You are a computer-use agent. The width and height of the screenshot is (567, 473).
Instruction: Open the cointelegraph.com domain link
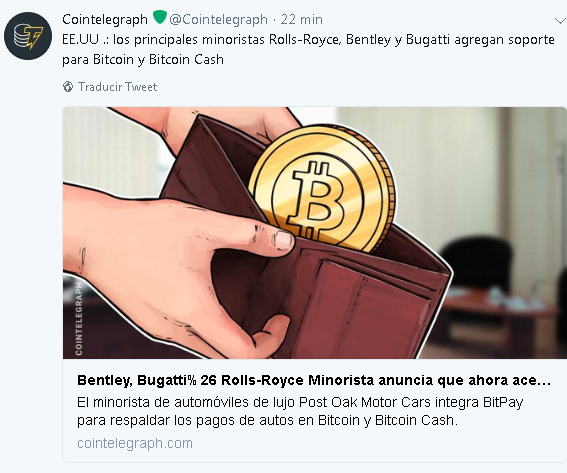coord(135,443)
